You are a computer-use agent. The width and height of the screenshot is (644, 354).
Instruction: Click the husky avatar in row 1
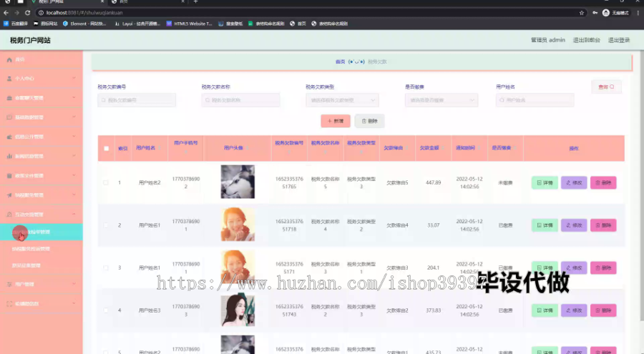(238, 182)
